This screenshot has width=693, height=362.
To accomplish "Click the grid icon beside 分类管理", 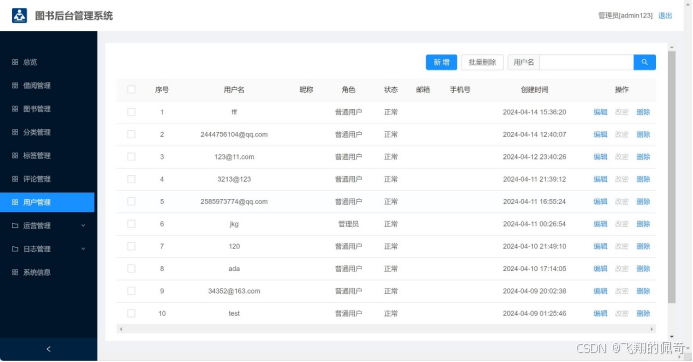I will click(15, 132).
